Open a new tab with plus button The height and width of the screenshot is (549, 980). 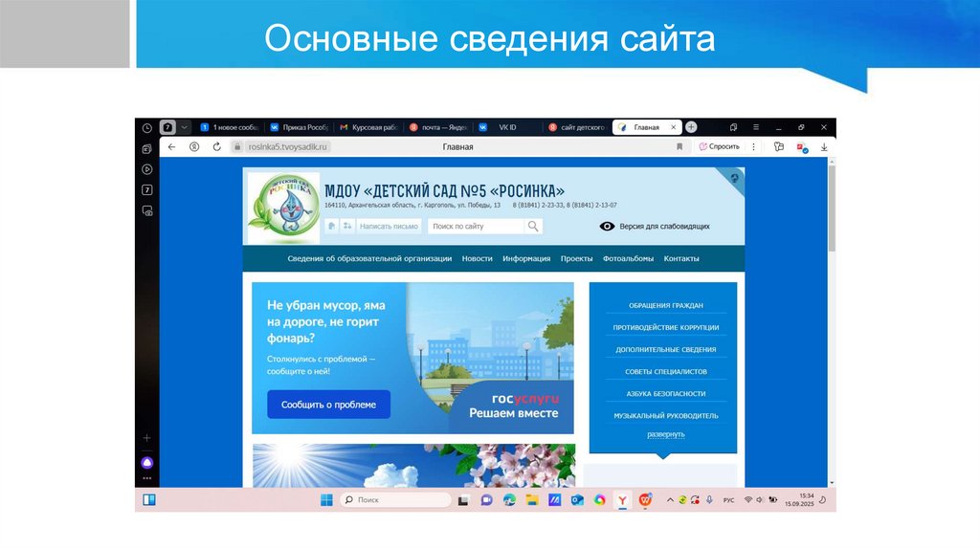[x=691, y=127]
